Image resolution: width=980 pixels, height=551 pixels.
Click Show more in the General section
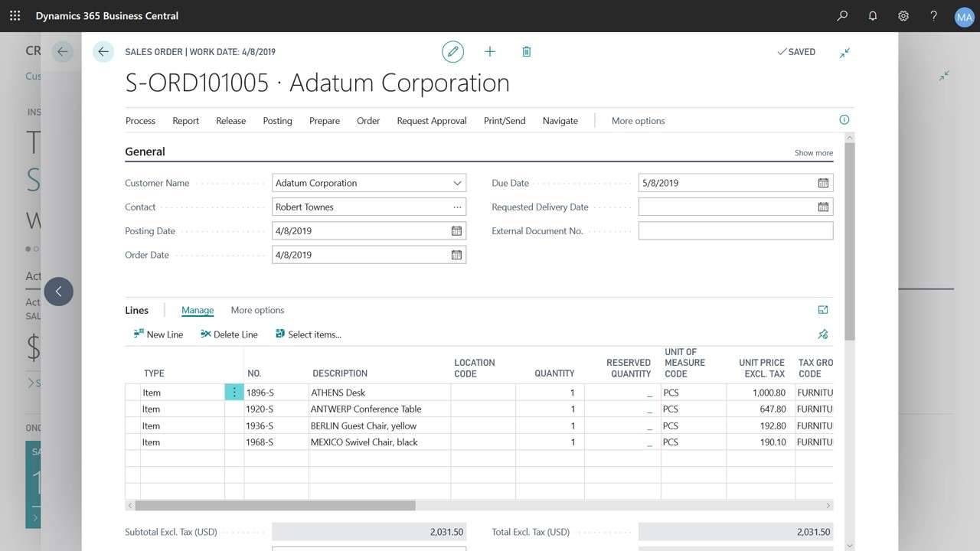[814, 153]
